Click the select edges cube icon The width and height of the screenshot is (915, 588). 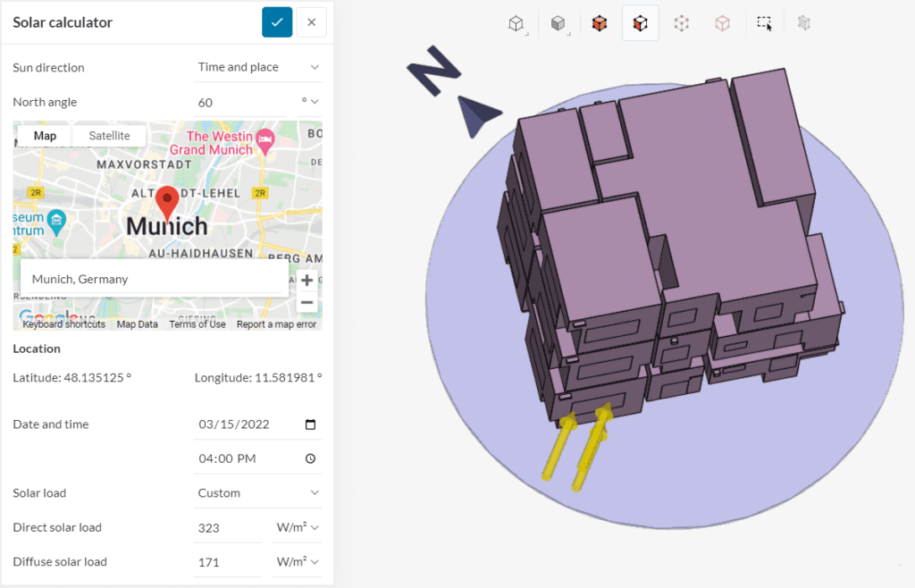click(723, 24)
